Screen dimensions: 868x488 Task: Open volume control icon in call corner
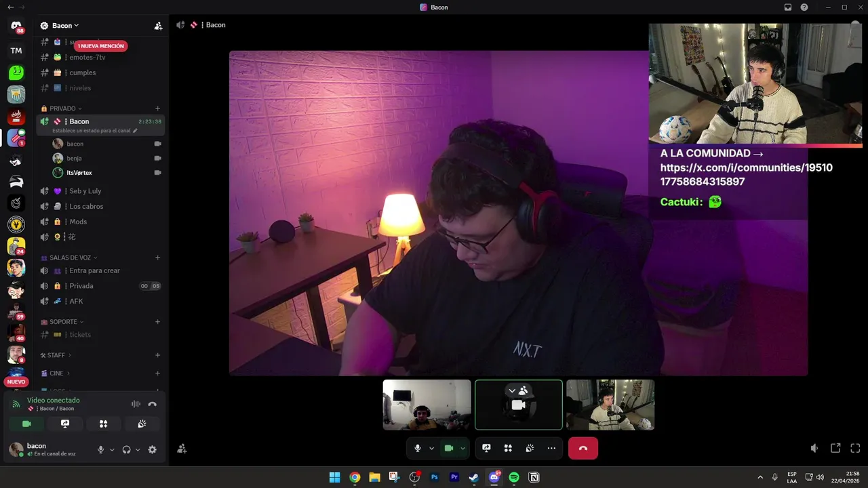pyautogui.click(x=814, y=448)
